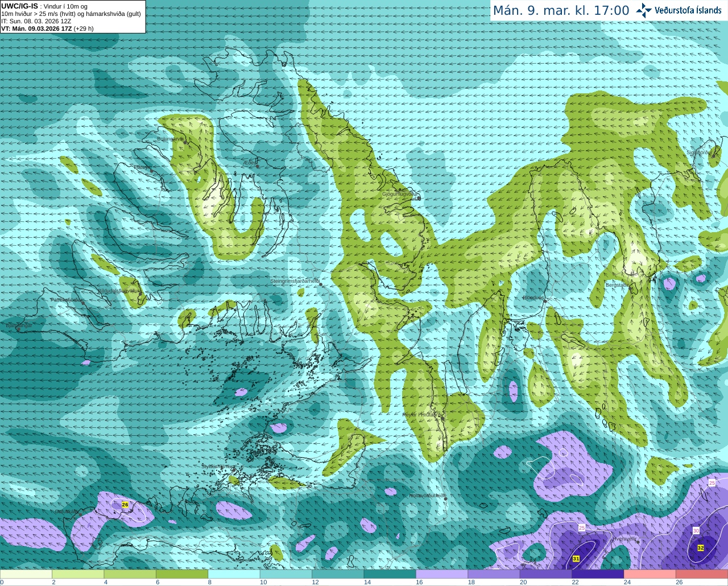The width and height of the screenshot is (728, 586).
Task: Click the 'VT: Mán. 09.03.2026 17Z (+29 h)' line
Action: [x=47, y=28]
